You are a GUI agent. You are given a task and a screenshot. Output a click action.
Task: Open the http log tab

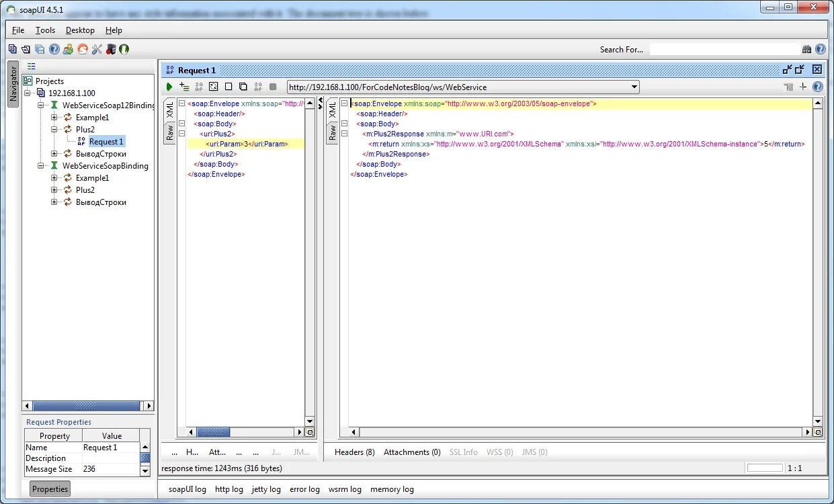click(228, 489)
